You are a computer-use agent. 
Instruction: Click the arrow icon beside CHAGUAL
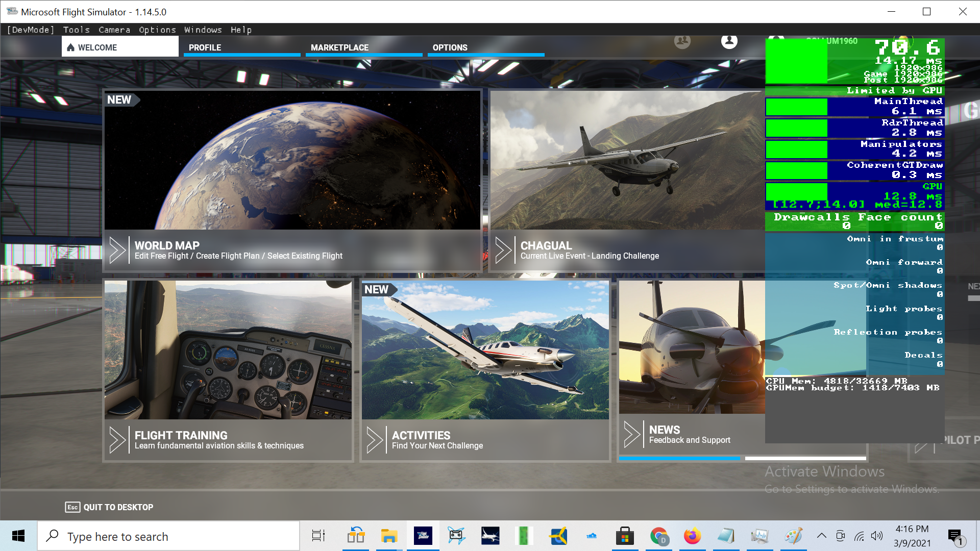(x=503, y=249)
